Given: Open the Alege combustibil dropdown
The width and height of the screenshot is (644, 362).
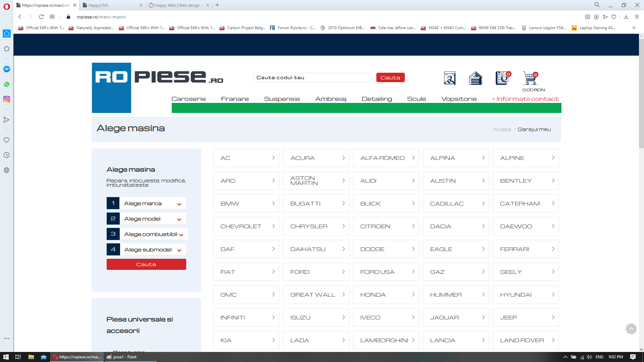Looking at the screenshot, I should [147, 234].
